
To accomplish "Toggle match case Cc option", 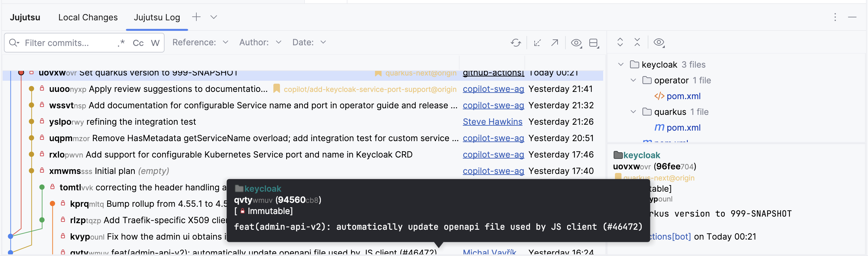I will coord(138,43).
